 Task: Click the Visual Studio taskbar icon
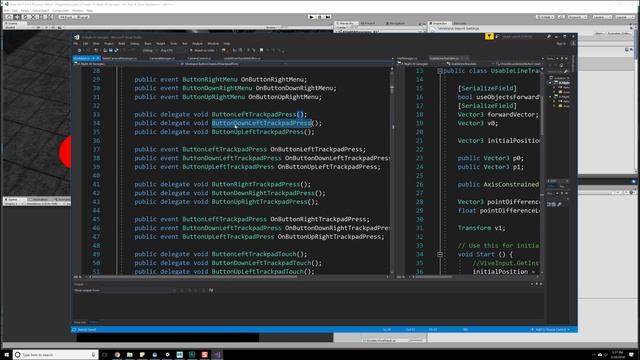coord(217,355)
